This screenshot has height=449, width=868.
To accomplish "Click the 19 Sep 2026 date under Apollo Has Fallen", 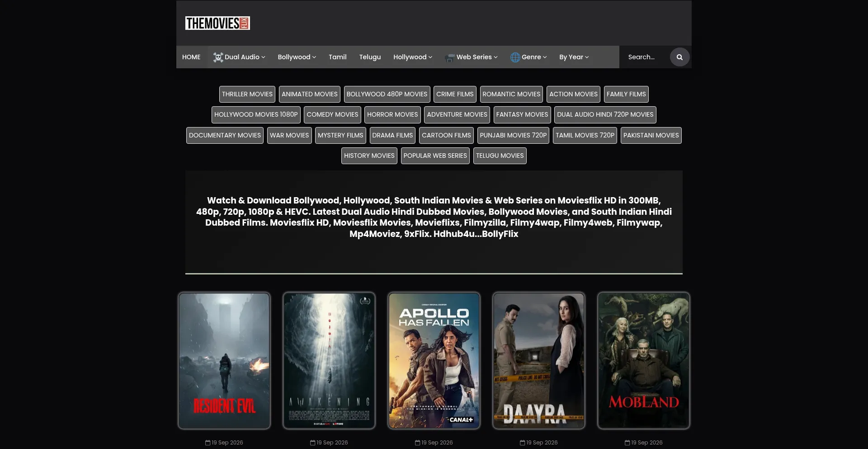I will pos(437,443).
